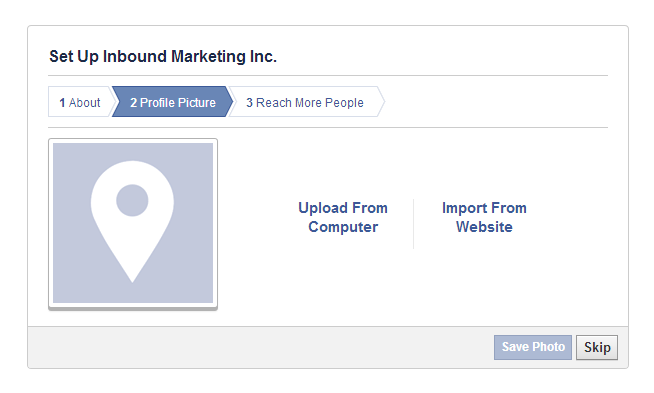Click the arrow tip of Profile Picture step
The width and height of the screenshot is (654, 393).
tap(229, 102)
